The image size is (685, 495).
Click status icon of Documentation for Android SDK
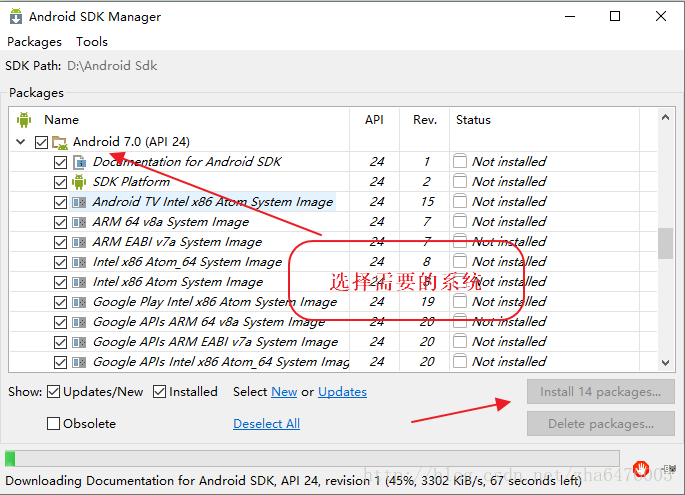click(x=460, y=161)
